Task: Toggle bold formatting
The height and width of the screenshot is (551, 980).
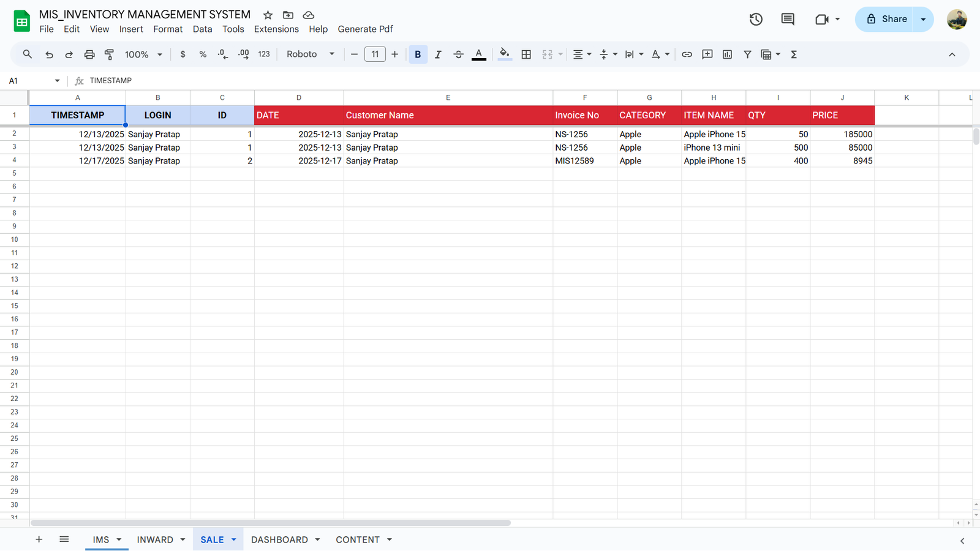Action: click(418, 54)
